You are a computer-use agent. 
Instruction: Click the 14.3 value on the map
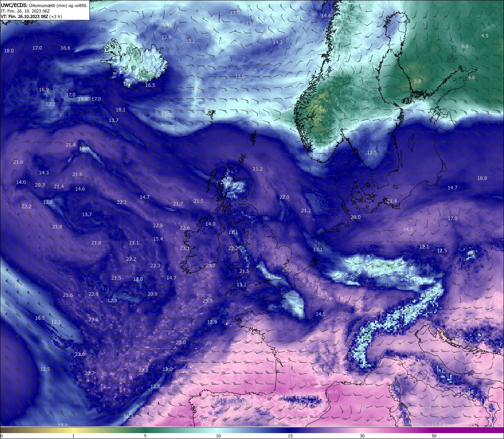[x=44, y=173]
